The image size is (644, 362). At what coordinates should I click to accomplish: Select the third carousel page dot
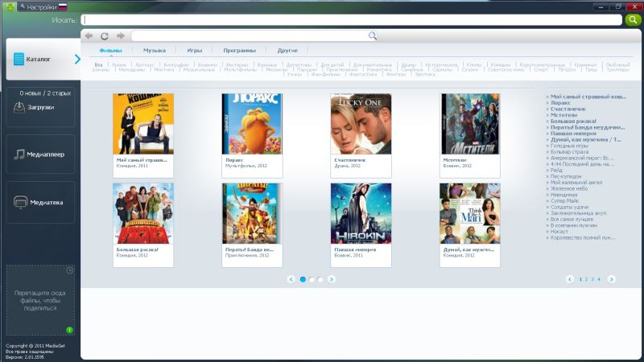point(320,279)
